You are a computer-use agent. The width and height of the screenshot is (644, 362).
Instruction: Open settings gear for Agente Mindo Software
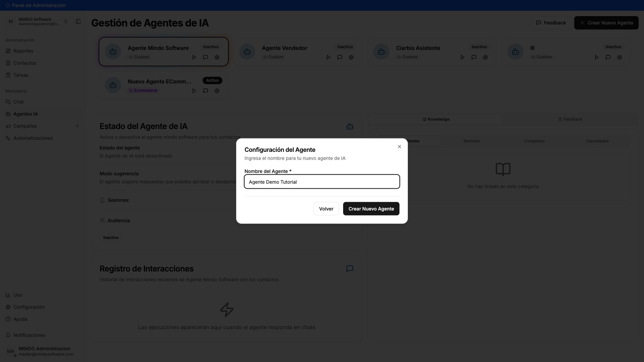tap(217, 57)
